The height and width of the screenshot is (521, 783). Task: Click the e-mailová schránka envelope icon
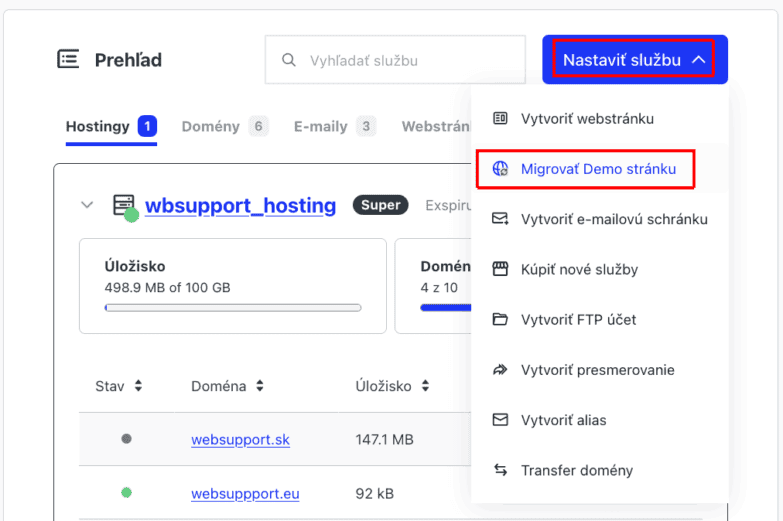(500, 219)
